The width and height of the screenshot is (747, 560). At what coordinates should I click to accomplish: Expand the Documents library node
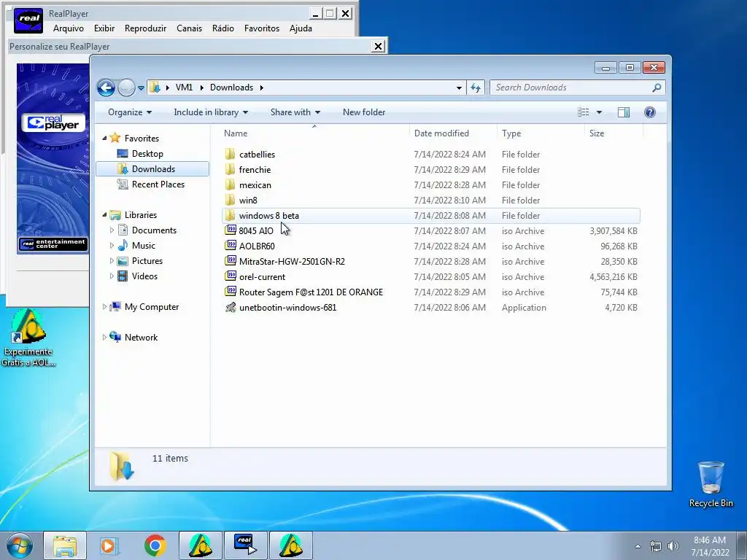(112, 230)
